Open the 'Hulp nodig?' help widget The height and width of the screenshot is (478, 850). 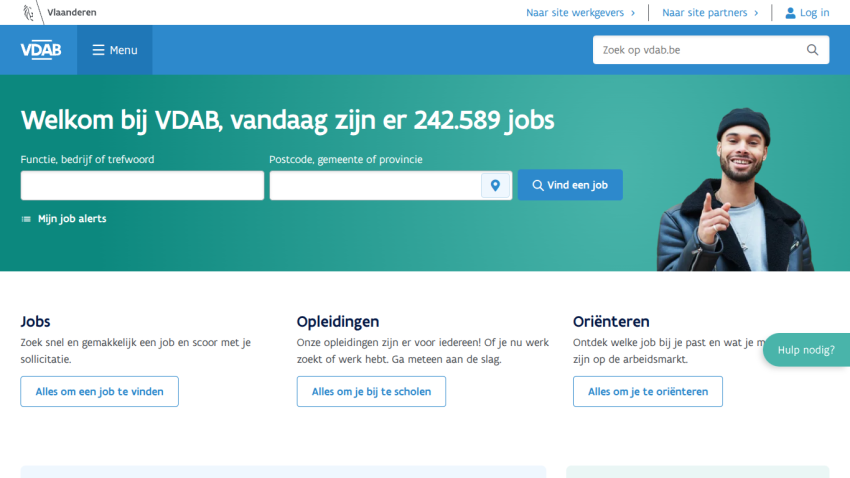806,350
